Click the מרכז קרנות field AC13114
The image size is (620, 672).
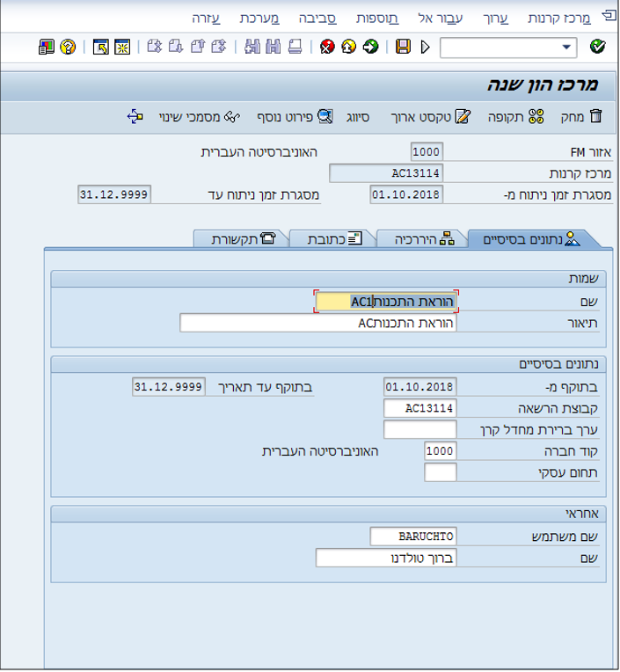click(386, 173)
